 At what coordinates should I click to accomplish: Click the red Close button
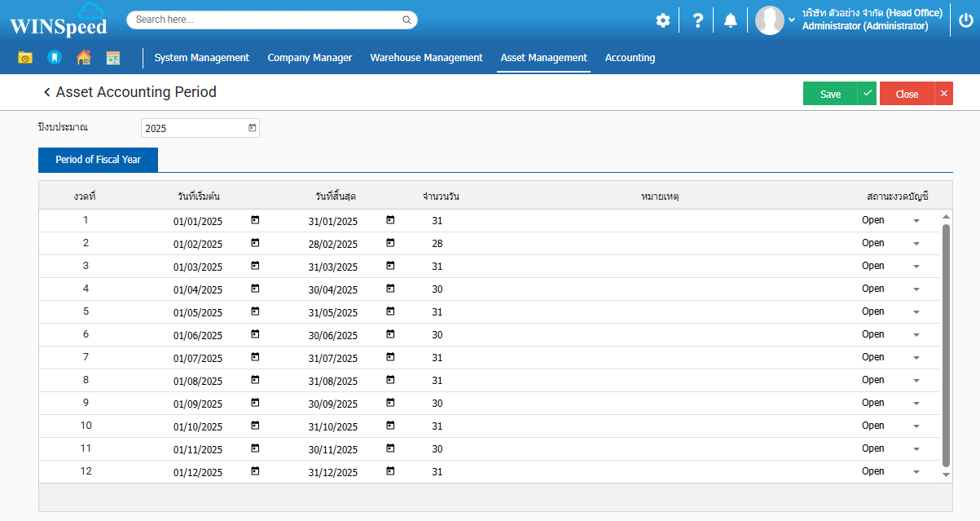point(907,94)
